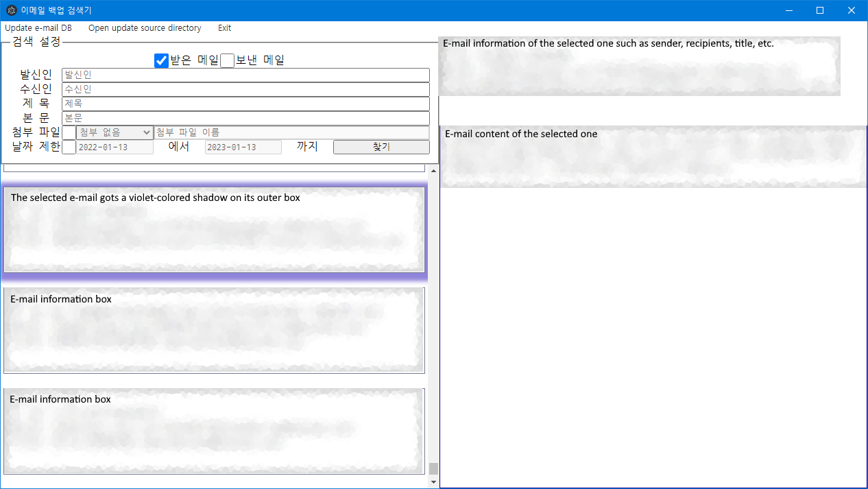Click the 수신인 recipient input field
The height and width of the screenshot is (489, 868).
point(245,89)
